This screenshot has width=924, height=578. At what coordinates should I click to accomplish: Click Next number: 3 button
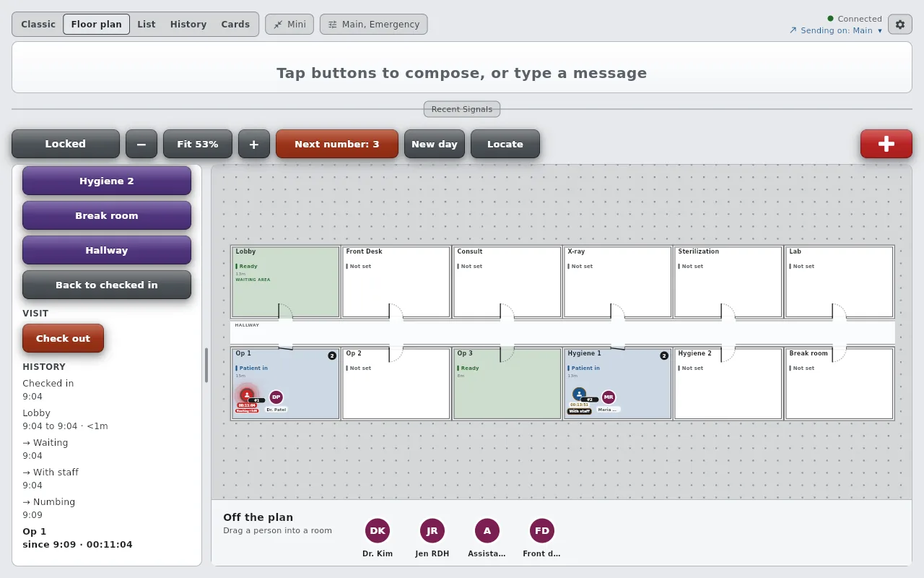(337, 144)
